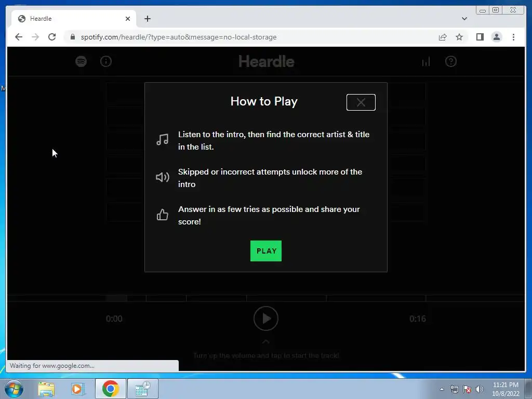Open the info circle icon

106,61
